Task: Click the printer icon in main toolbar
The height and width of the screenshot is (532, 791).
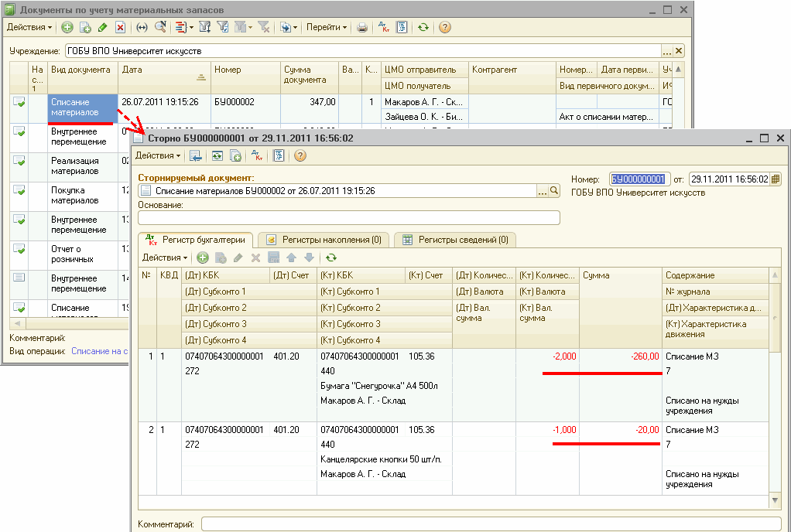Action: [x=362, y=27]
